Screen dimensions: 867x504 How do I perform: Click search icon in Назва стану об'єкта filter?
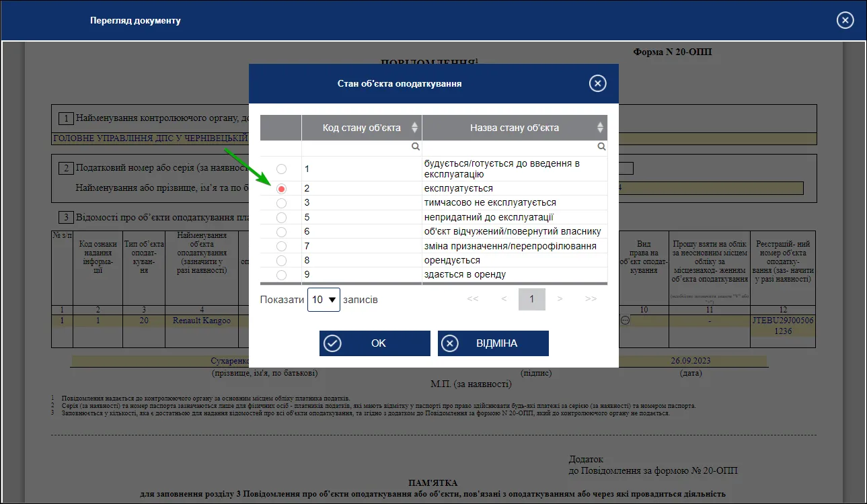(601, 146)
